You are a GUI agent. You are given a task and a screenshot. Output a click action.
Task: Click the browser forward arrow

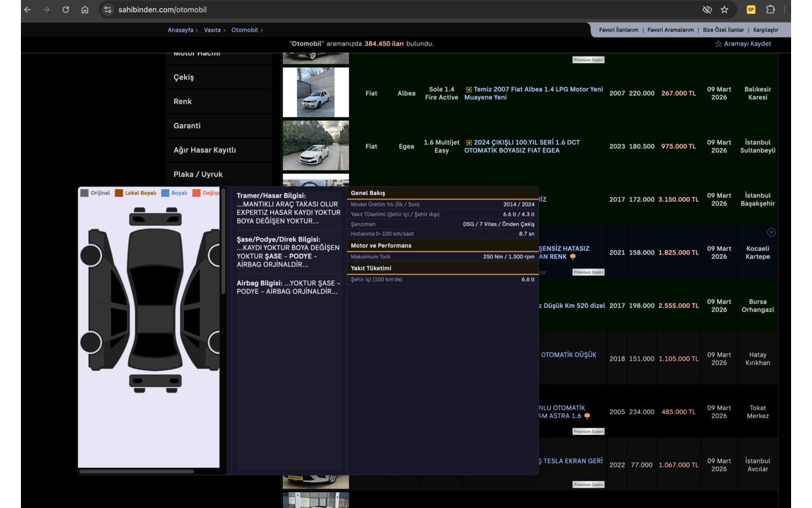(x=46, y=10)
